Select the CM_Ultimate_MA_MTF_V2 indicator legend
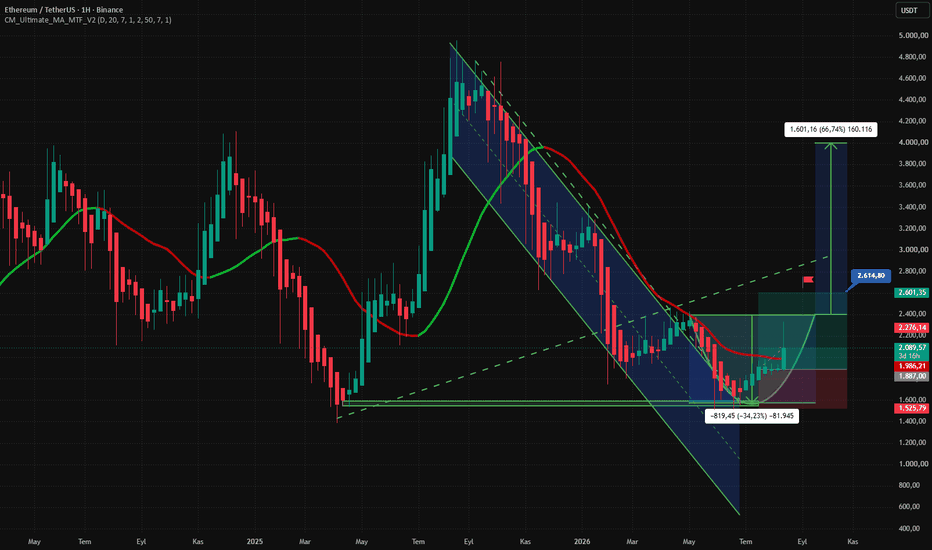 click(x=88, y=20)
